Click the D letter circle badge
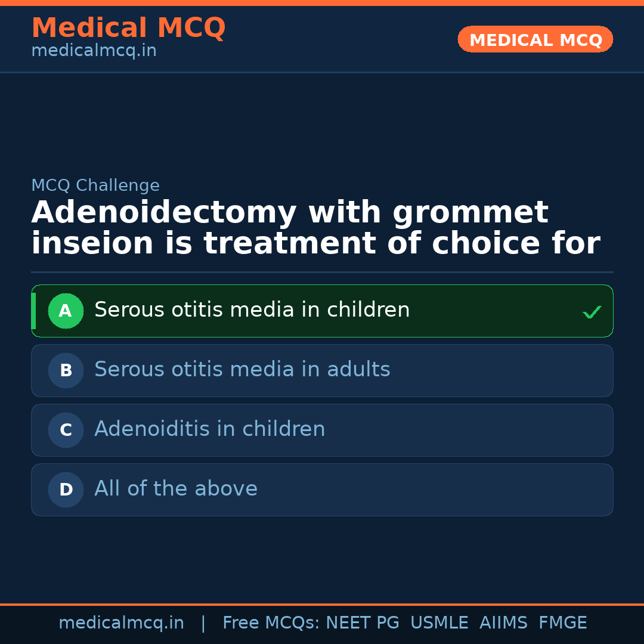Image resolution: width=644 pixels, height=644 pixels. click(x=66, y=490)
